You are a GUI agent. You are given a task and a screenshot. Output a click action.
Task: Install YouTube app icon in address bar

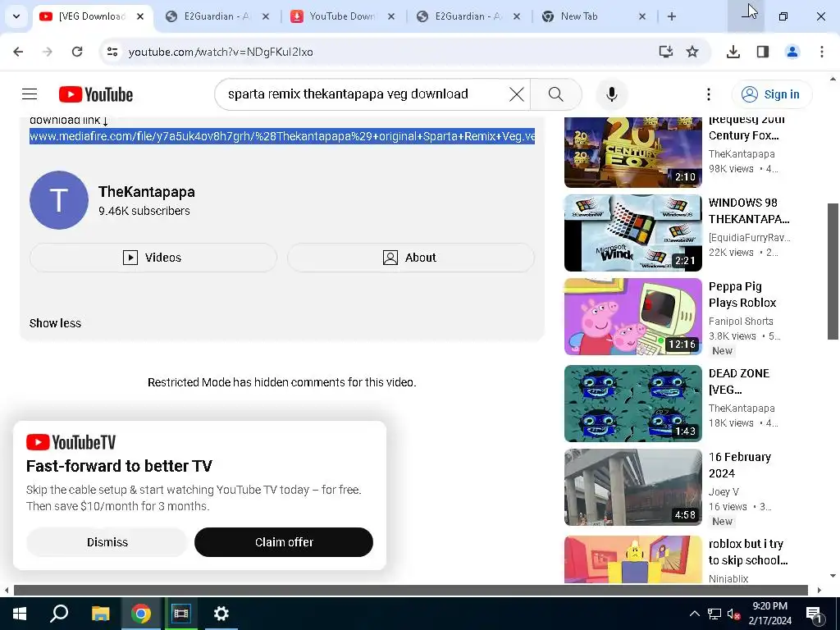click(x=666, y=52)
